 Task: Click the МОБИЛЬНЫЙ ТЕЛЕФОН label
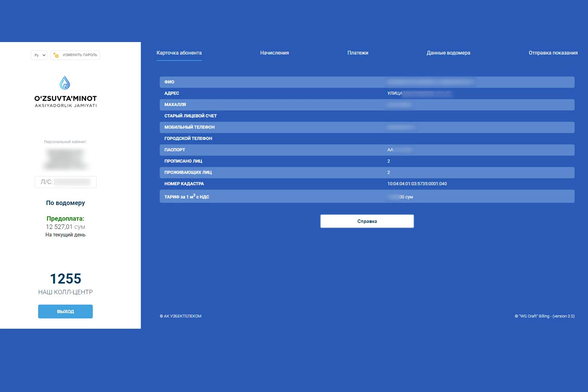pyautogui.click(x=190, y=127)
